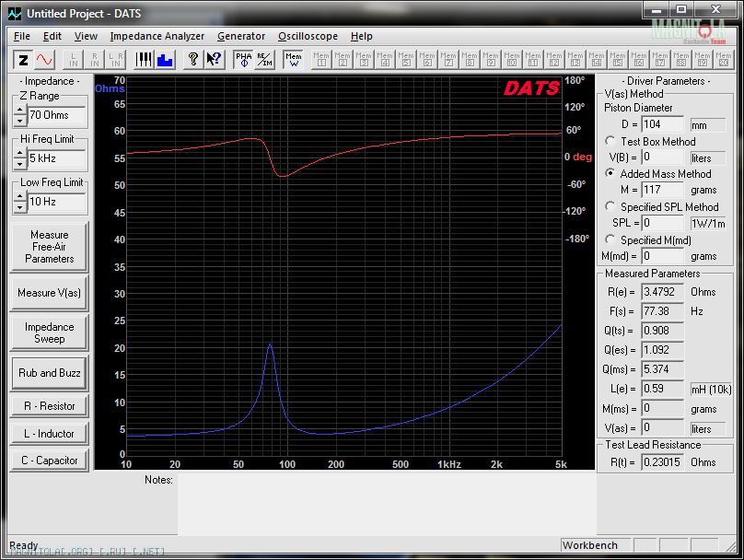Run the Rub and Buzz test
The width and height of the screenshot is (744, 560).
click(x=50, y=373)
